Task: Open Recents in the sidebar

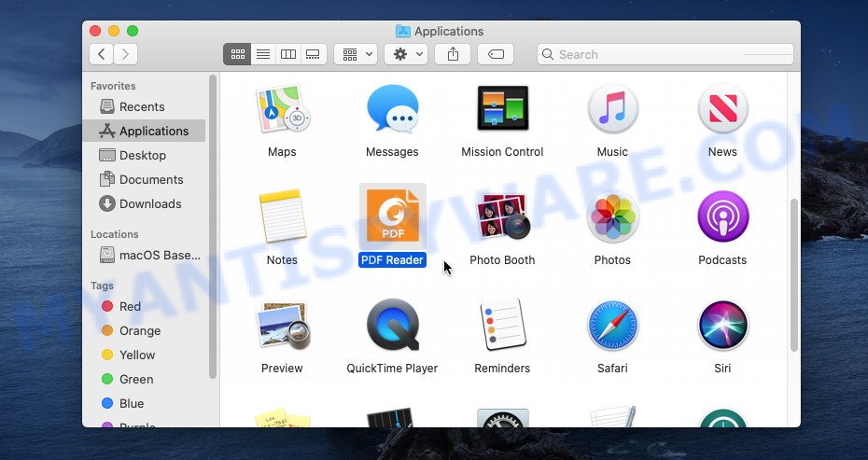Action: 144,106
